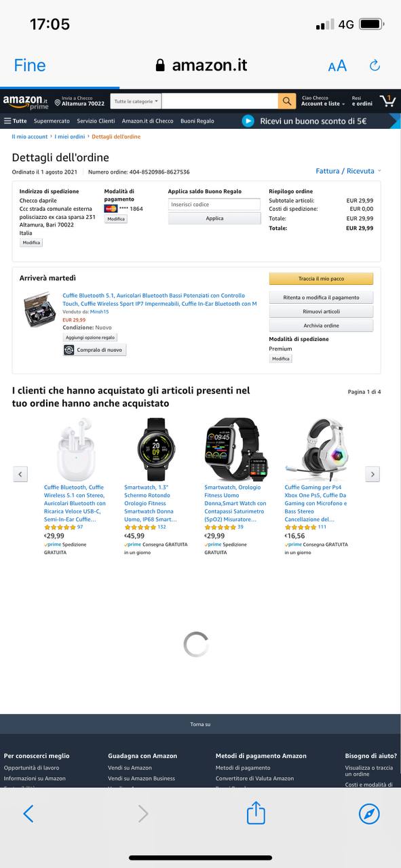Screen dimensions: 401x868
Task: Click the Compralo di nuovo button
Action: [94, 350]
